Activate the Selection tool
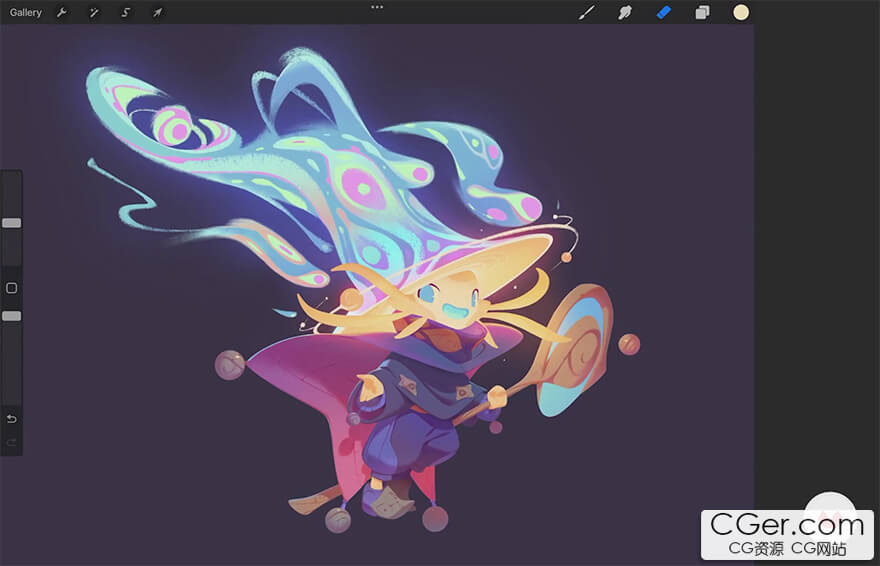 126,12
